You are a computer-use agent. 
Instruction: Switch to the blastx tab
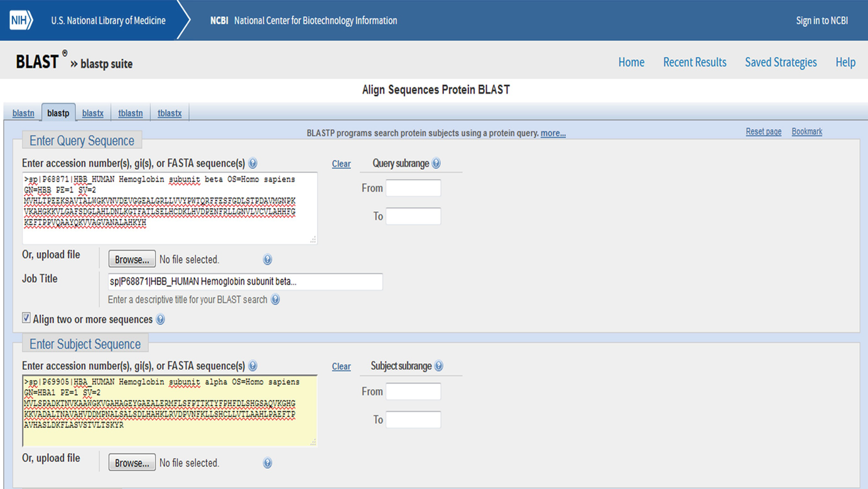[x=93, y=113]
